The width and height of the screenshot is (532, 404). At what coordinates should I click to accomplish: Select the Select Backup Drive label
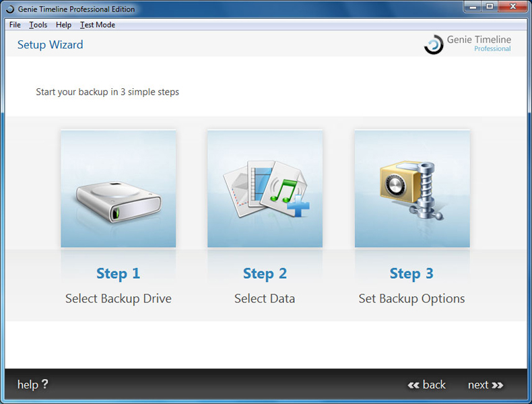click(x=119, y=298)
